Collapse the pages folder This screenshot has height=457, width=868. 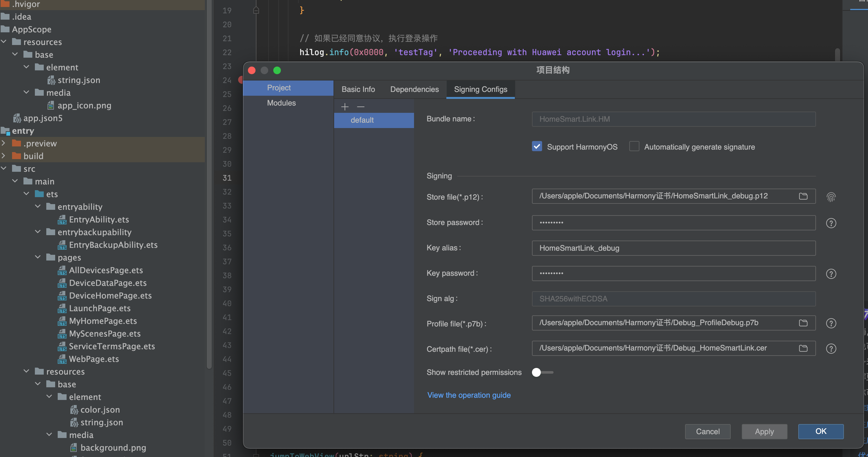[x=38, y=257]
